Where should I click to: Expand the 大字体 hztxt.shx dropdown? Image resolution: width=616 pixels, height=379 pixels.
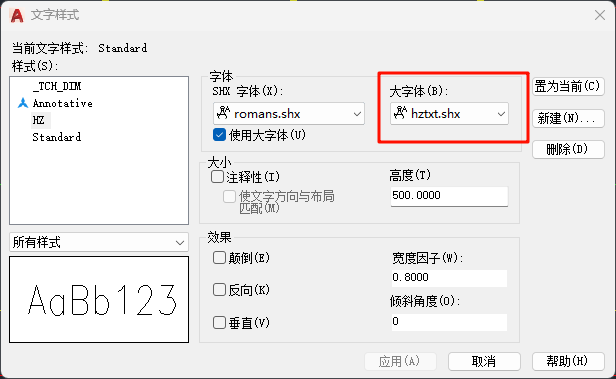449,114
